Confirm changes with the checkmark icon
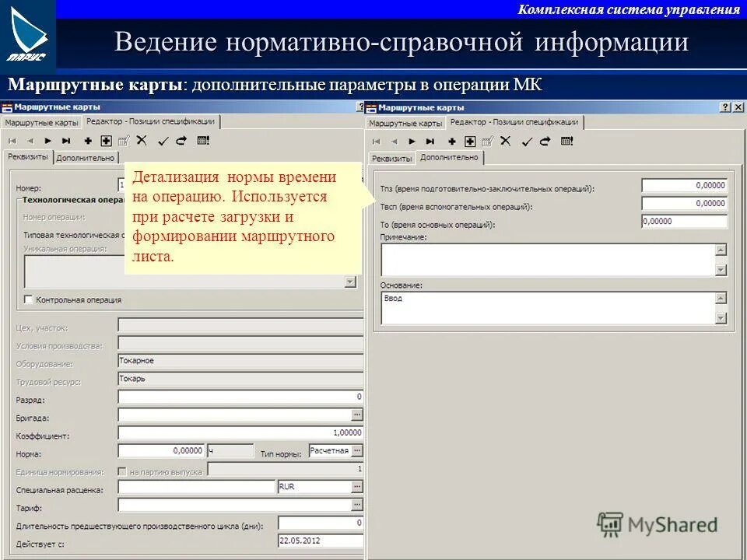 [163, 141]
